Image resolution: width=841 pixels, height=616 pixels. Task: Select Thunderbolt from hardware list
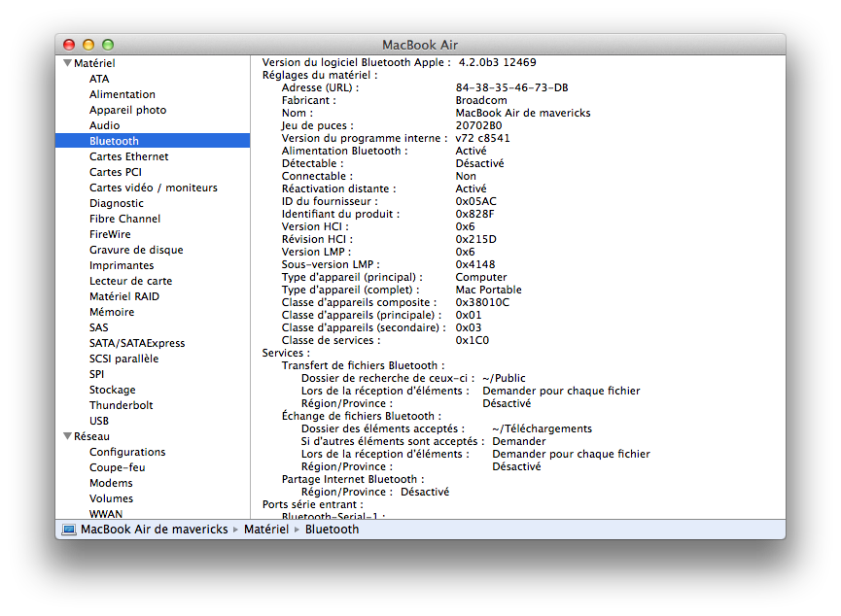(121, 405)
